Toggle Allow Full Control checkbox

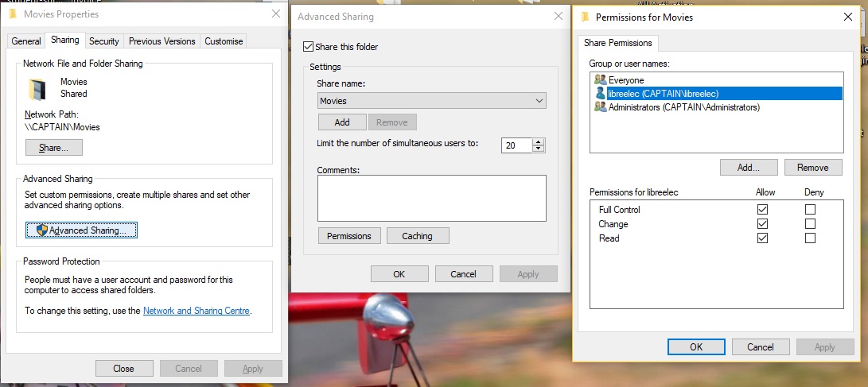[763, 210]
